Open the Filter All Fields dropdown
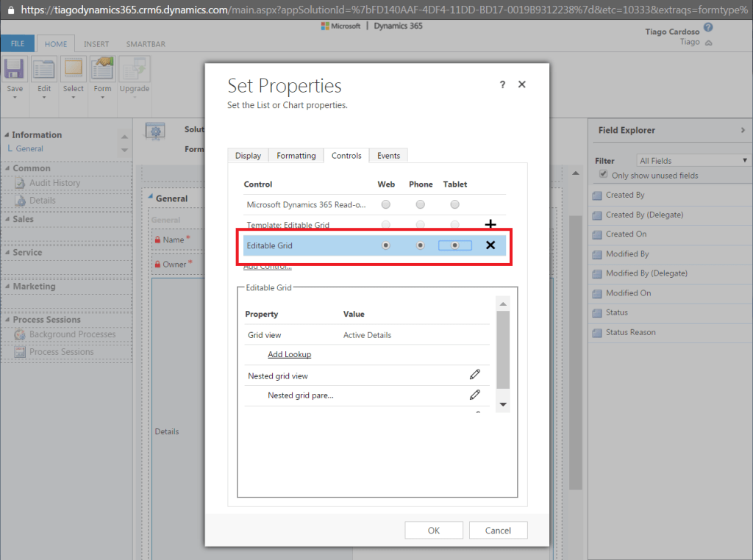Screen dimensions: 753x560 (x=693, y=160)
